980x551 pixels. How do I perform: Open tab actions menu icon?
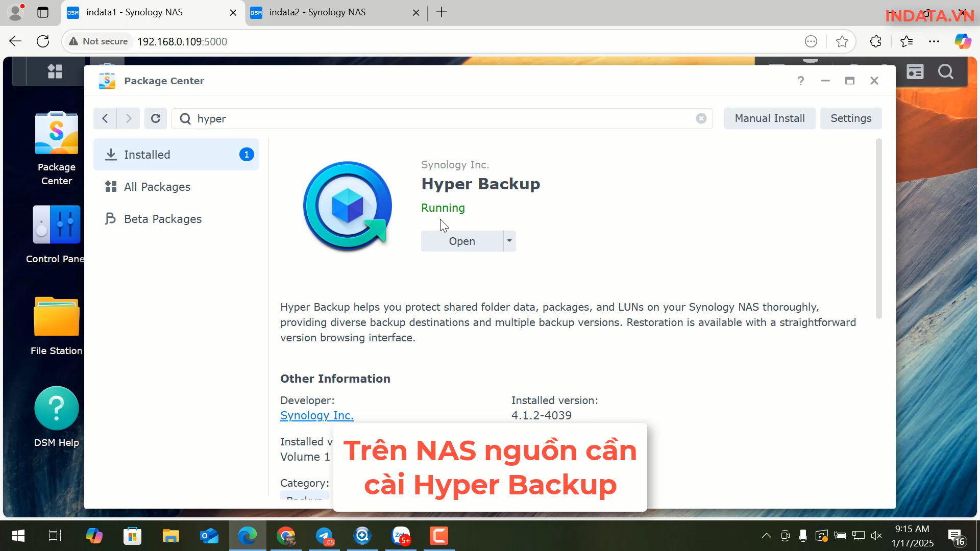(43, 12)
